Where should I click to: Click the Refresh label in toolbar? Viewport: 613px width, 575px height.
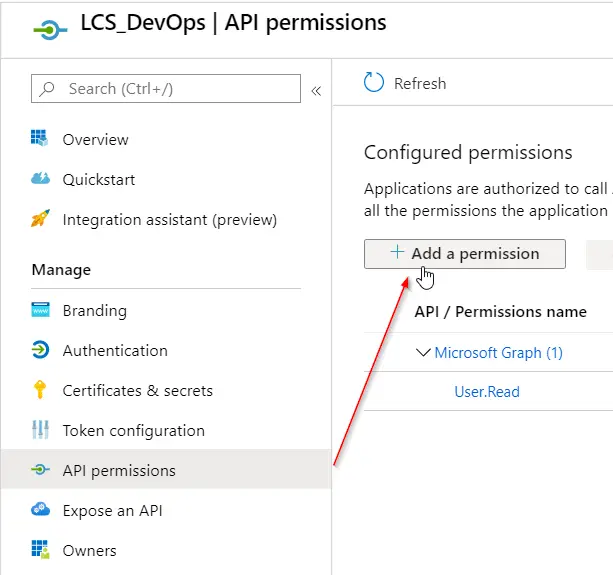(420, 84)
